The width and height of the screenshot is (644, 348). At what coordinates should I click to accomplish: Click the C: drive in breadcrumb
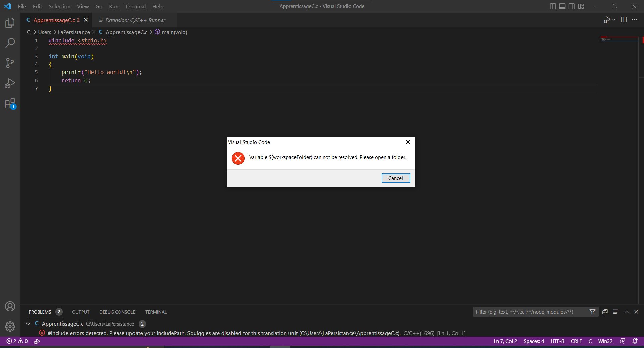click(29, 32)
